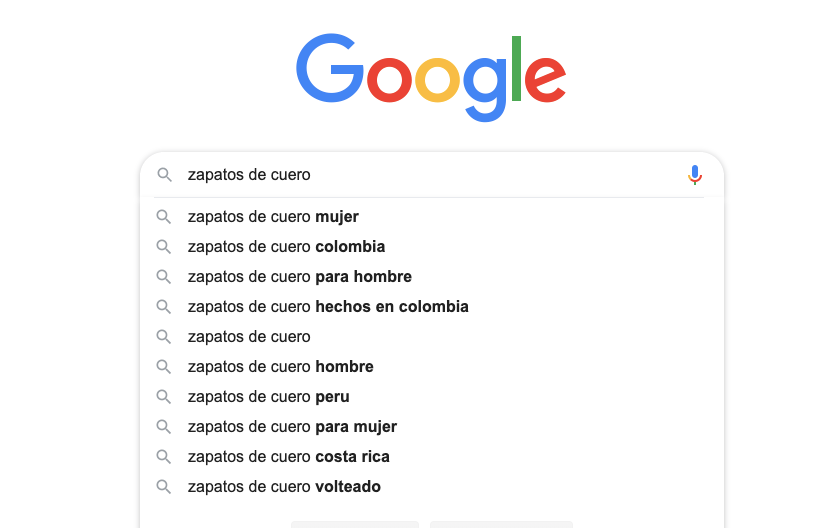Select suggestion "zapatos de cuero mujer"
839x528 pixels.
click(x=273, y=217)
